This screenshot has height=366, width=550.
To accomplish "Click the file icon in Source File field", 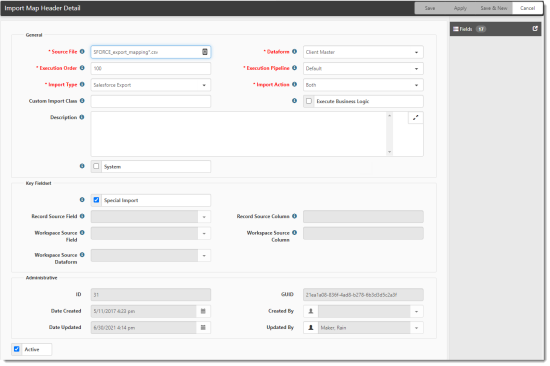I will click(205, 52).
